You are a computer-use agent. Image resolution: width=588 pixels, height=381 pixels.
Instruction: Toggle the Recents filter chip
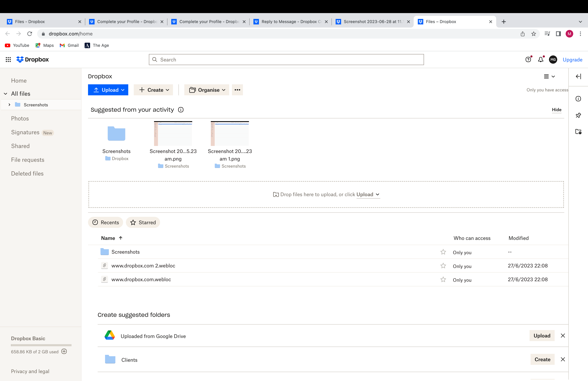pos(106,223)
